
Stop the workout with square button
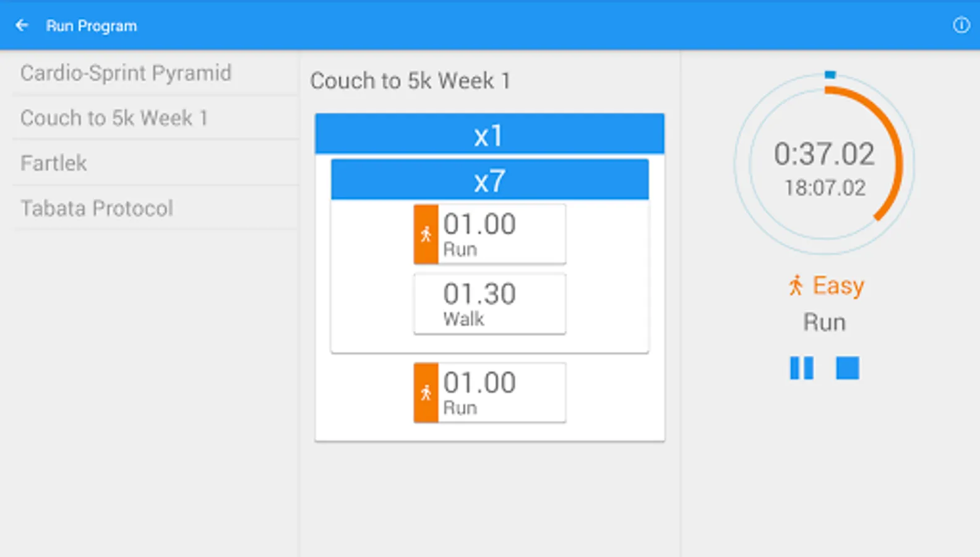[x=847, y=368]
